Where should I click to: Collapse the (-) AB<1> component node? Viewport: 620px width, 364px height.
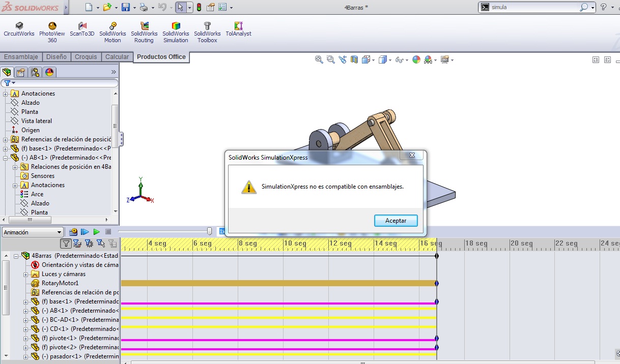[6, 158]
